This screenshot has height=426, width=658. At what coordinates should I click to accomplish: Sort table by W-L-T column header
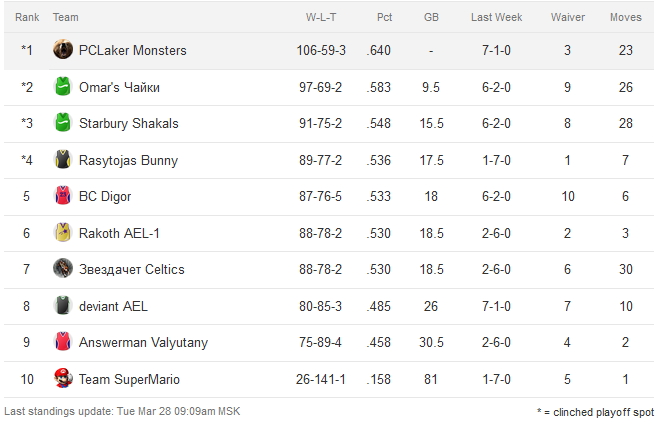(x=321, y=17)
